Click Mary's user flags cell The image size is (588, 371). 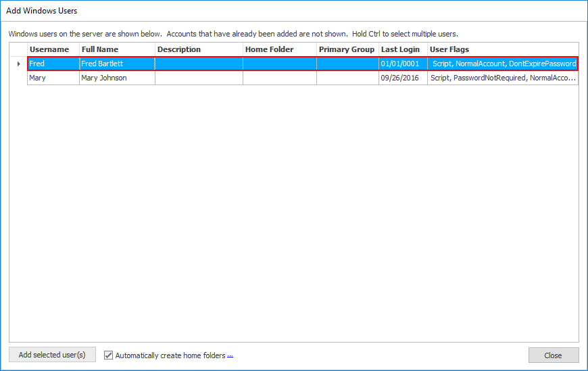504,78
